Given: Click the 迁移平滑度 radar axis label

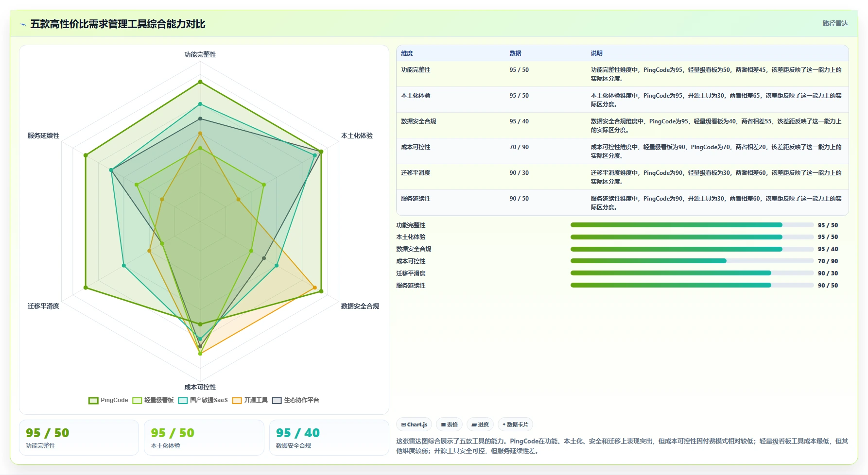Looking at the screenshot, I should (x=43, y=306).
